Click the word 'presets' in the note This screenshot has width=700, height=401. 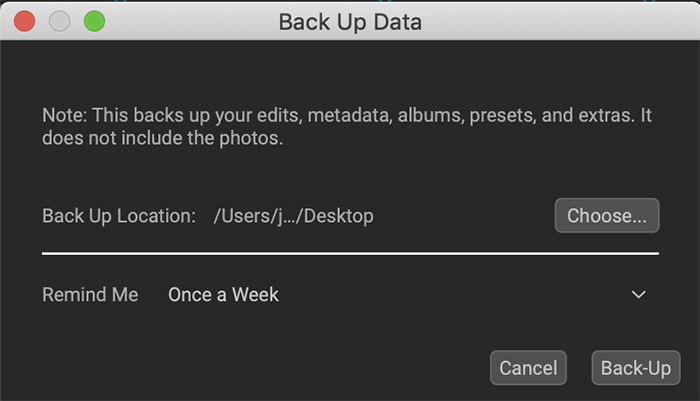pyautogui.click(x=503, y=116)
